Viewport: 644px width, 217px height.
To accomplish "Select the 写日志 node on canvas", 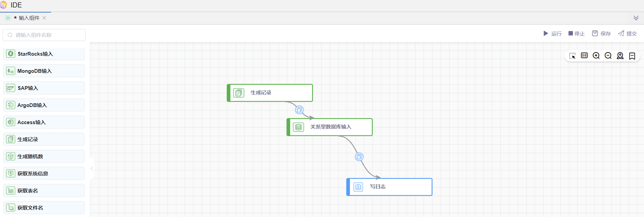I will point(389,187).
